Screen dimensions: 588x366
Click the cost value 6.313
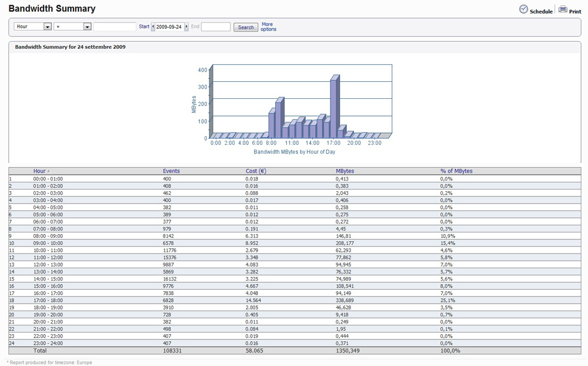tap(252, 236)
